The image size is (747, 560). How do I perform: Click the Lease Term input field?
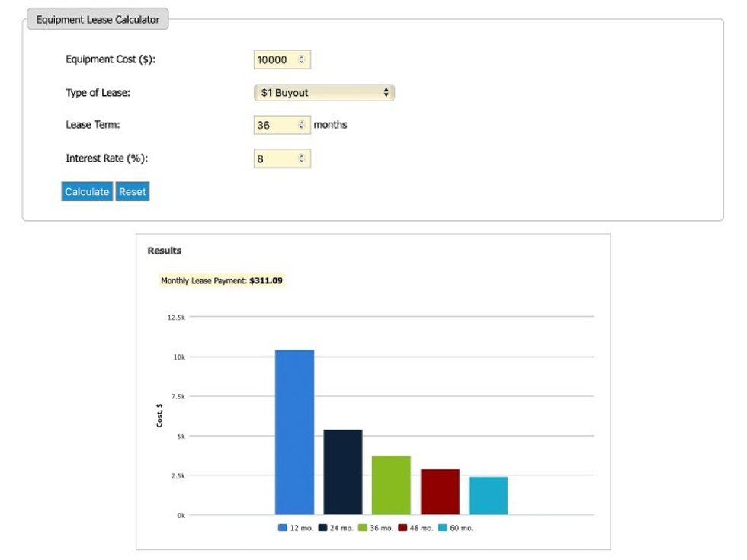[x=282, y=125]
